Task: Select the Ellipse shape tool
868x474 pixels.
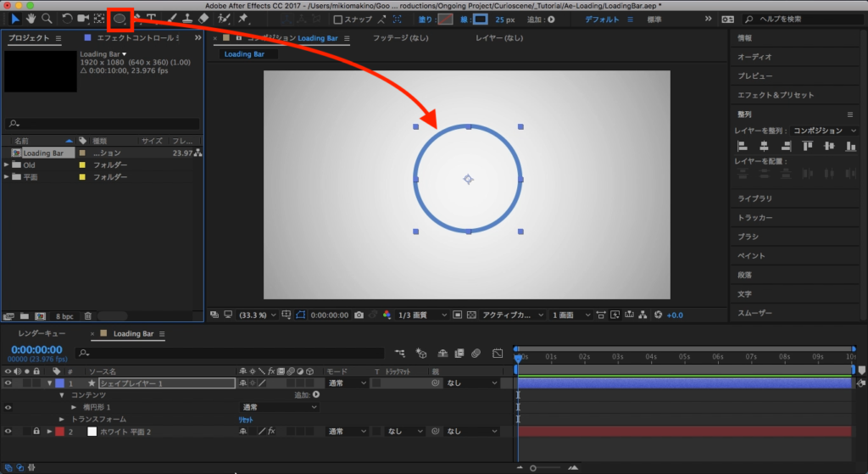Action: (120, 18)
